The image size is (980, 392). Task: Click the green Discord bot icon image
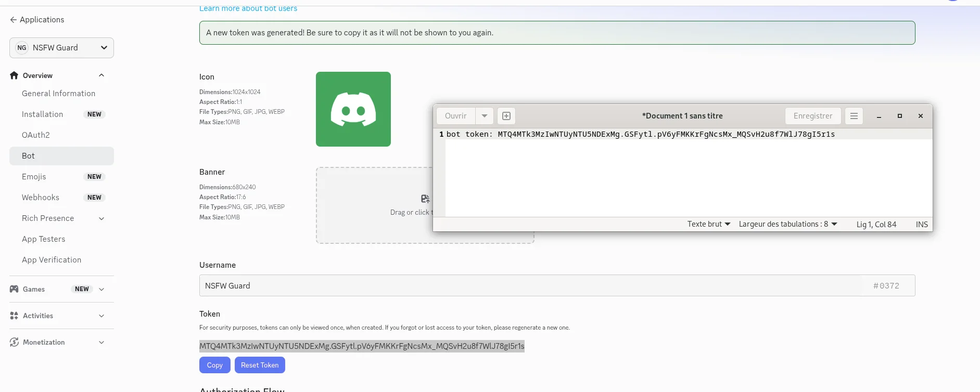(x=353, y=109)
